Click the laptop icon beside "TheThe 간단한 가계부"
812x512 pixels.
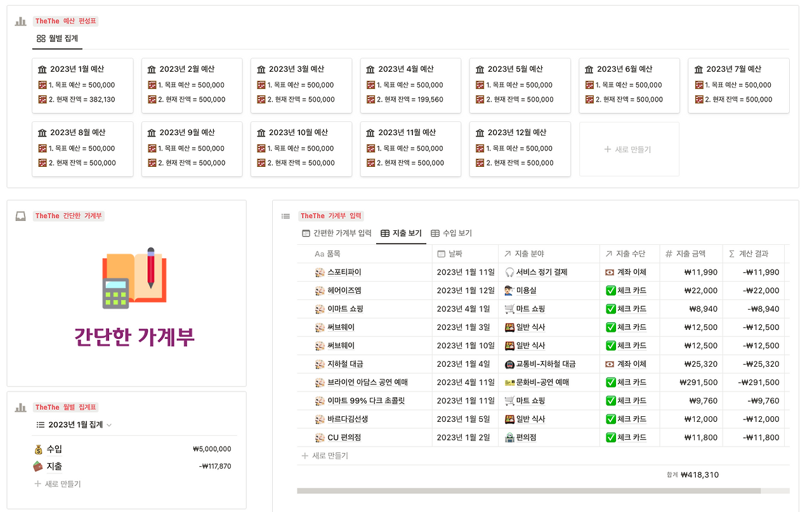click(x=20, y=216)
